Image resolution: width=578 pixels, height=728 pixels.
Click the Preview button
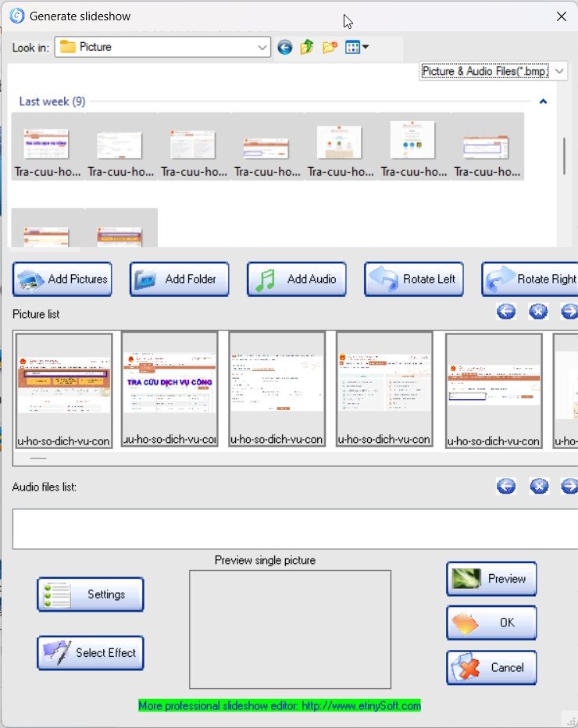(491, 579)
